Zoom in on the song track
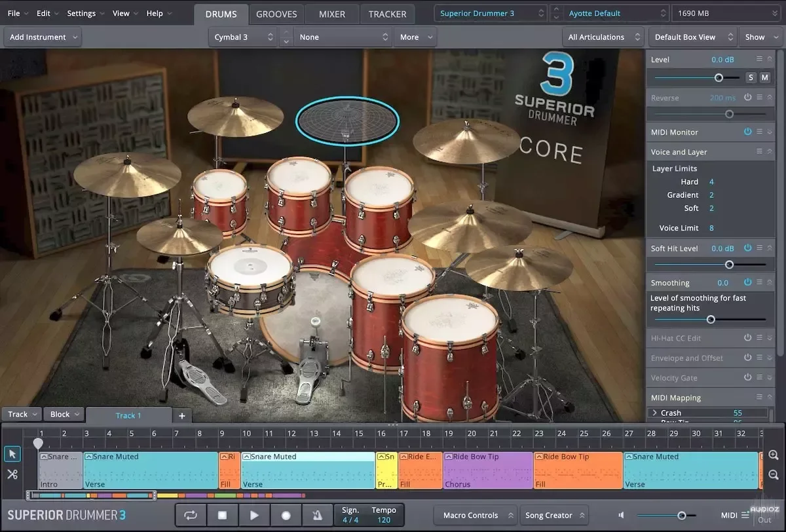The width and height of the screenshot is (786, 532). pos(774,455)
